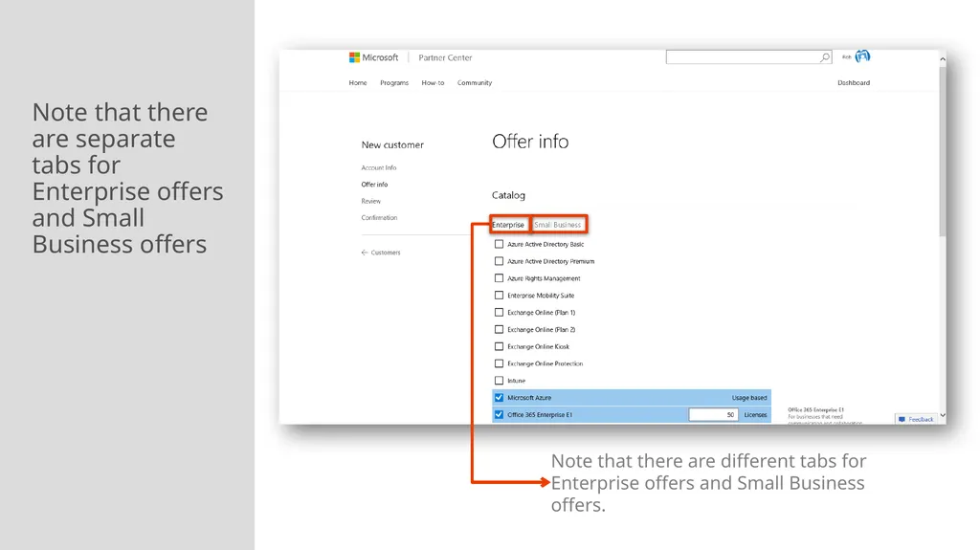Uncheck Microsoft Azure
The image size is (980, 550).
coord(499,398)
